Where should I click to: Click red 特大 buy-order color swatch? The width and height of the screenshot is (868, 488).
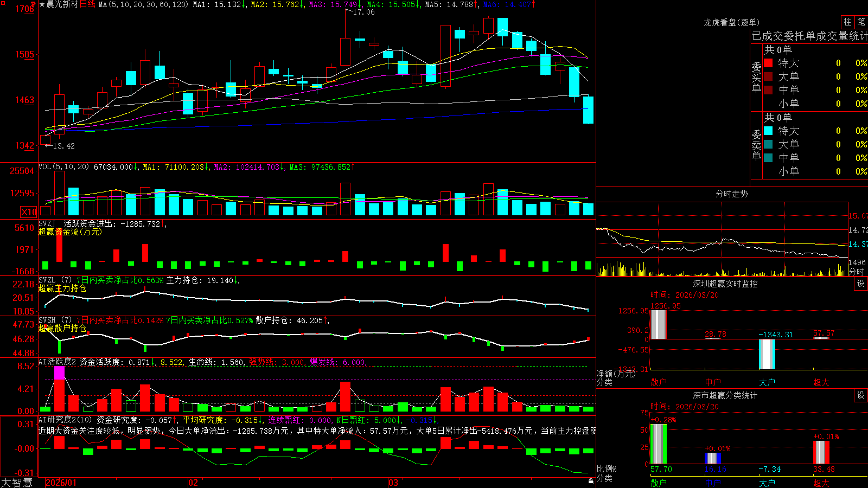(x=768, y=63)
